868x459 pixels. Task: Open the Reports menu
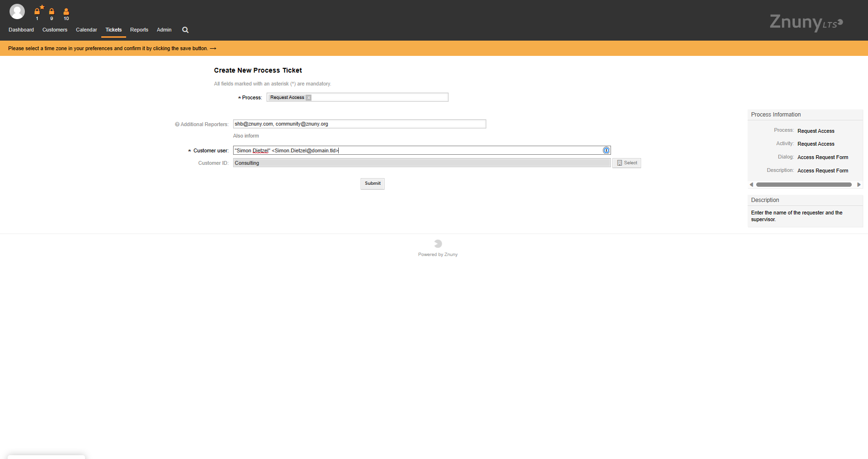pyautogui.click(x=139, y=30)
